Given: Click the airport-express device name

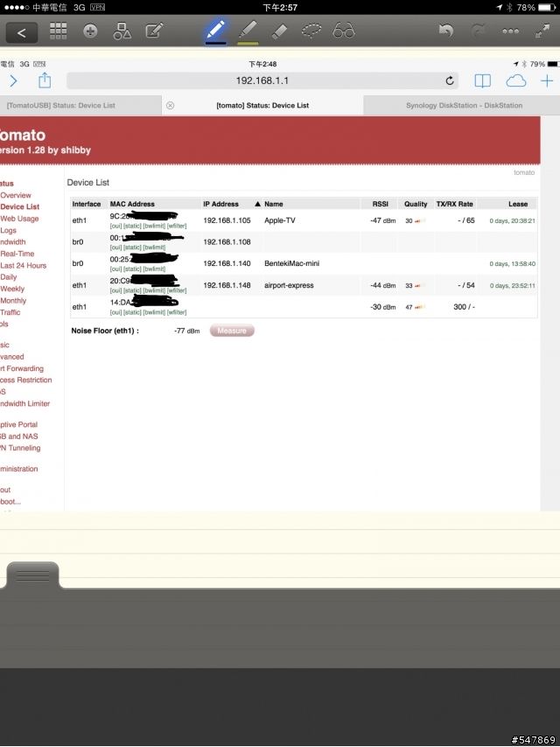Looking at the screenshot, I should pyautogui.click(x=289, y=285).
